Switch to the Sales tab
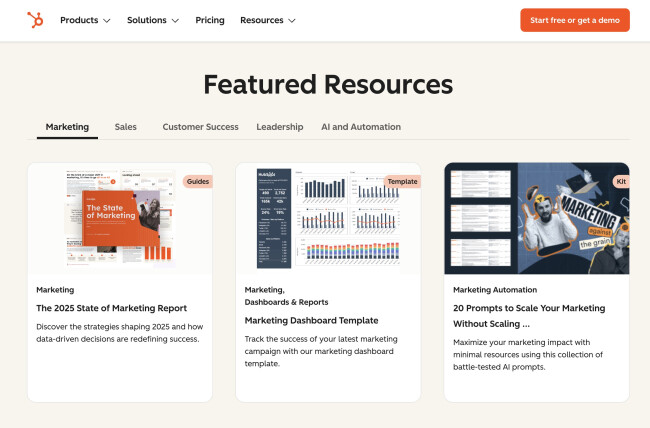This screenshot has width=650, height=428. point(125,127)
